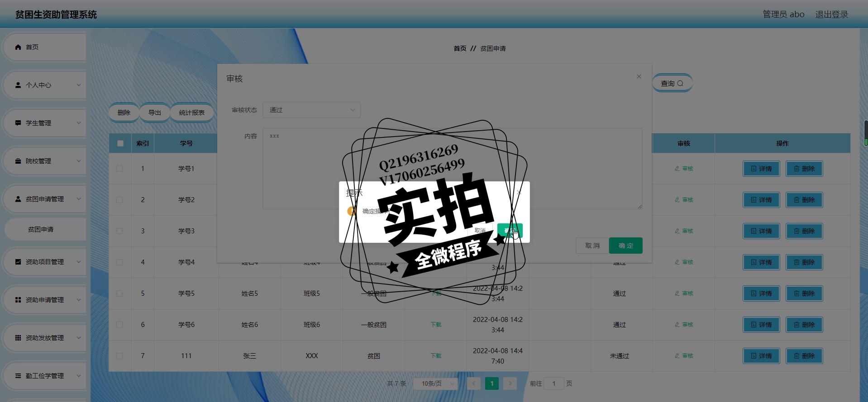Expand the 个人中心 sidebar menu

[45, 85]
